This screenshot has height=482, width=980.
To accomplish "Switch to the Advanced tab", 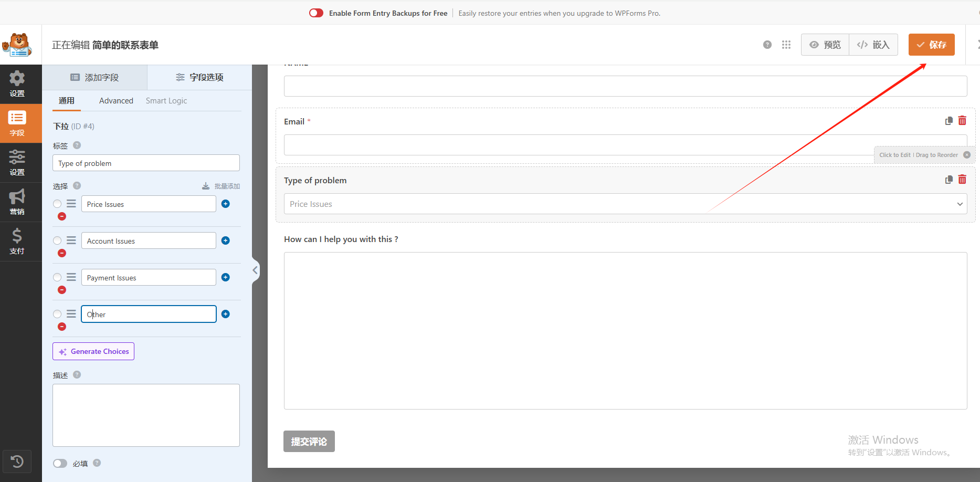I will click(116, 101).
